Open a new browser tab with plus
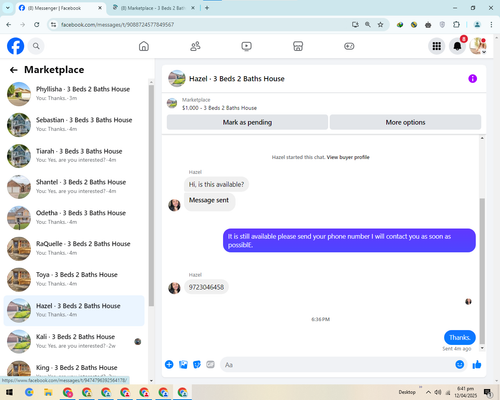Screen dimensions: 500x400 pos(207,8)
